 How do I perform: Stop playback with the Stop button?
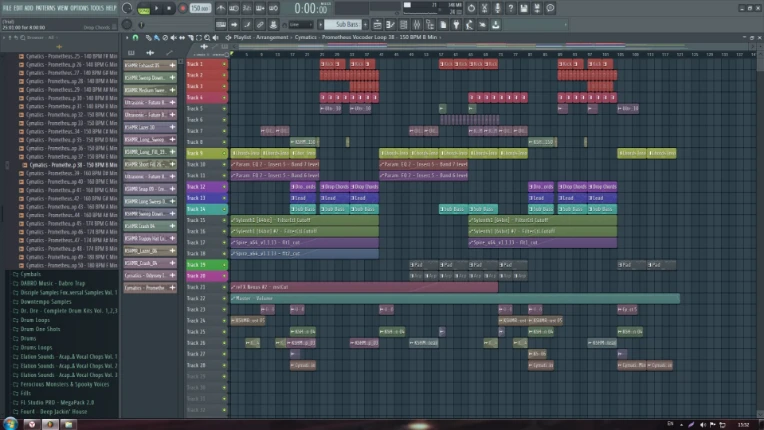coord(169,8)
